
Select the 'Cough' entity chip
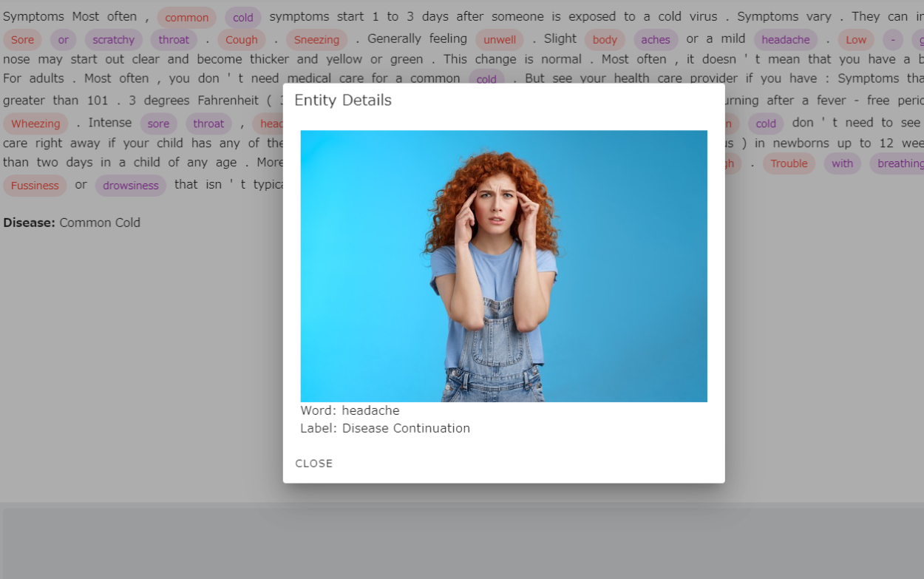click(242, 40)
